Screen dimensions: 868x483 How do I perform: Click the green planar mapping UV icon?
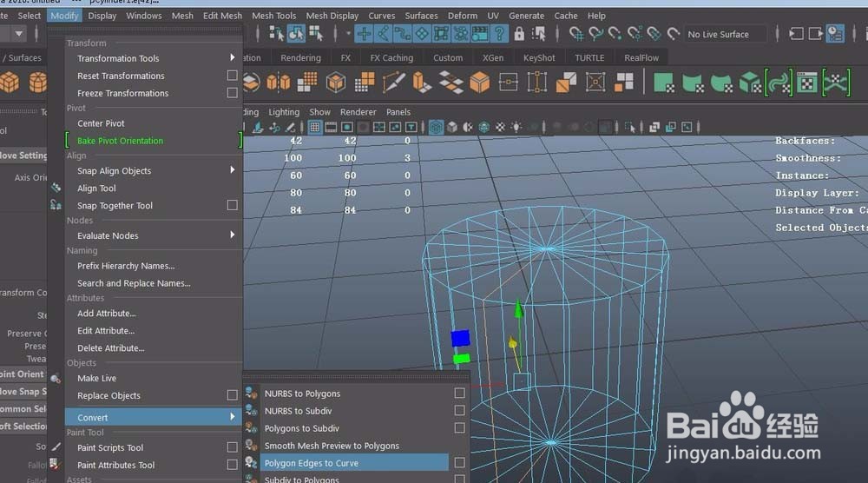click(x=663, y=83)
